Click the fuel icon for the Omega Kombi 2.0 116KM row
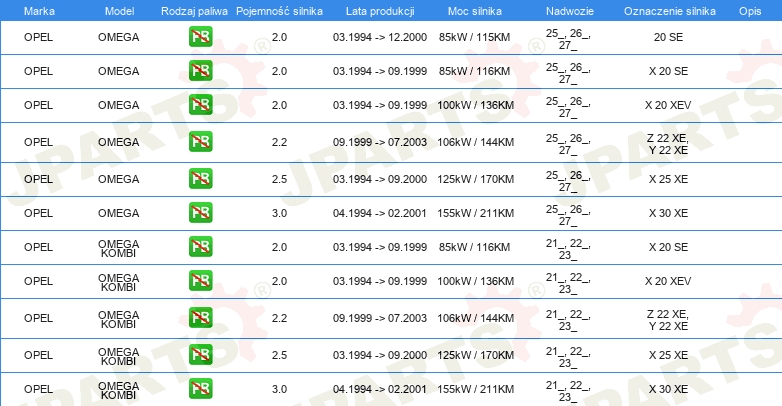Viewport: 782px width, 406px height. click(200, 246)
